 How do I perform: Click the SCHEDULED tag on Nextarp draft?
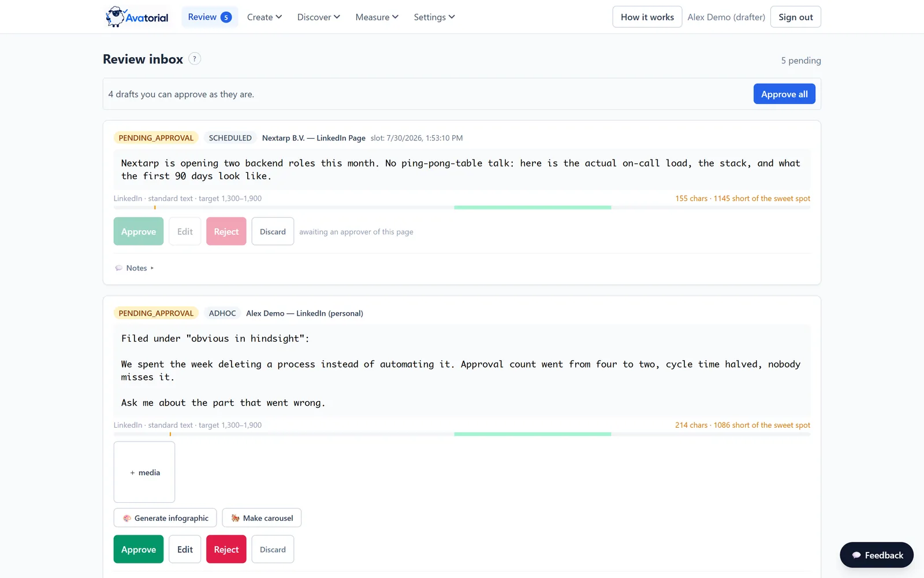[x=230, y=138]
